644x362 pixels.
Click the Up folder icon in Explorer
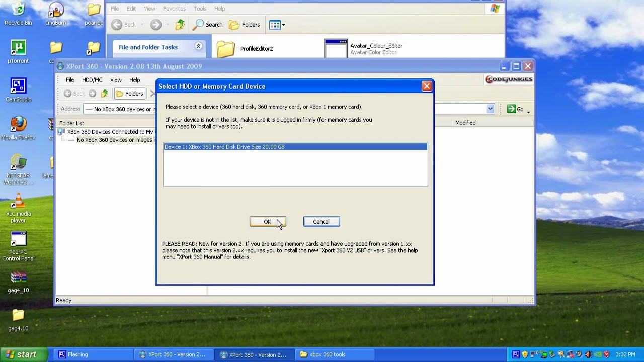tap(180, 25)
